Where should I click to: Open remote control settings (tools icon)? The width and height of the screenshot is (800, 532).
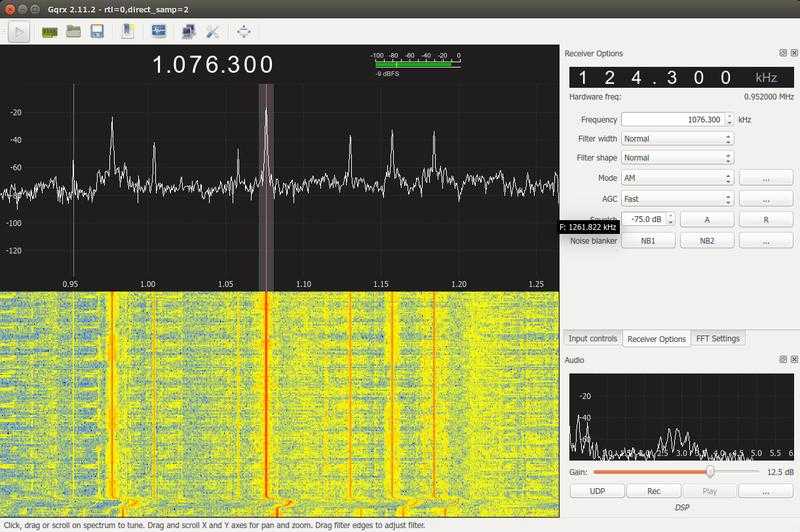click(x=213, y=32)
